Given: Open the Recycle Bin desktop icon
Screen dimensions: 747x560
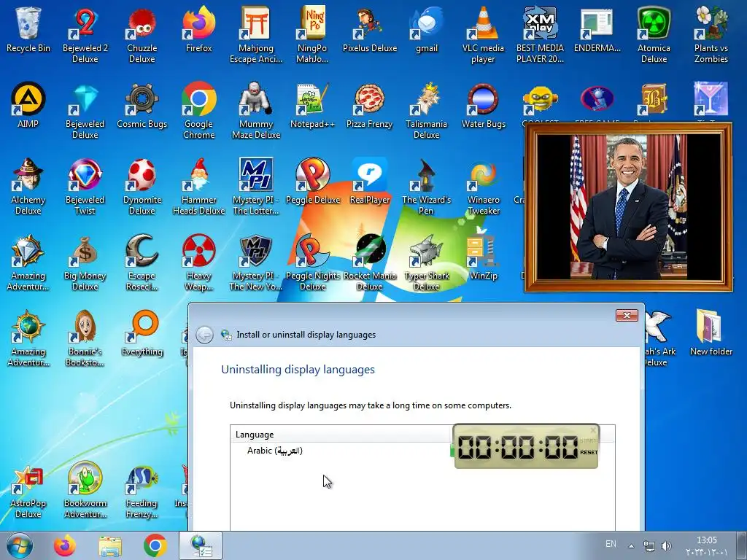Looking at the screenshot, I should pyautogui.click(x=28, y=29).
